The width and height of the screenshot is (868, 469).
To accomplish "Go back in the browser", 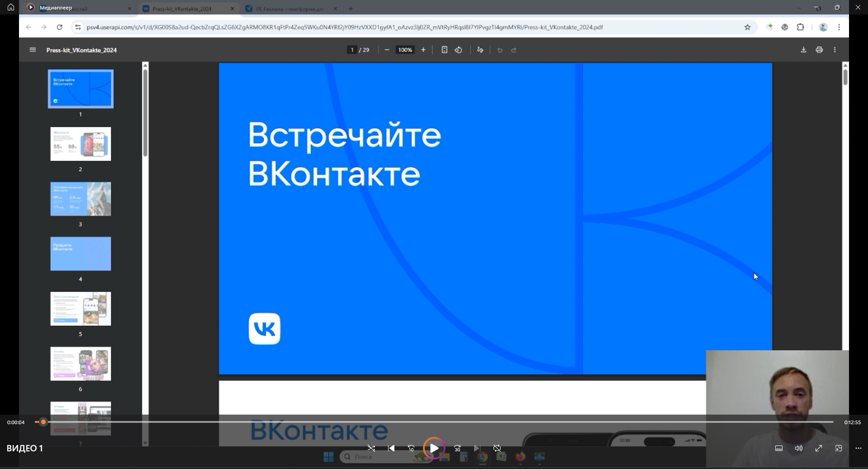I will [28, 27].
